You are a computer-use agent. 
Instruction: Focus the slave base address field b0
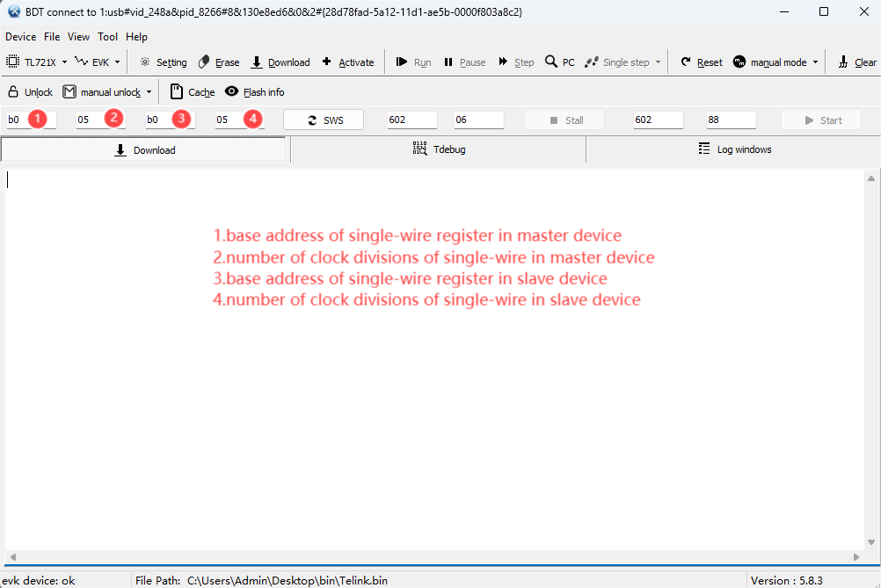point(171,120)
